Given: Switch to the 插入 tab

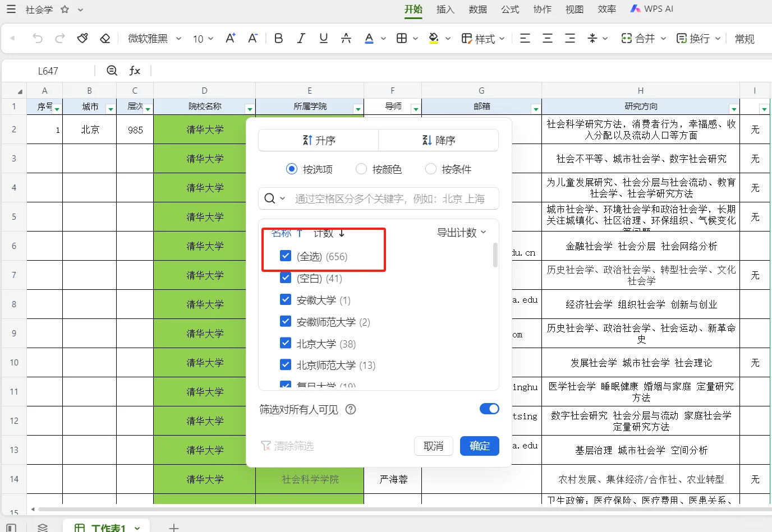Looking at the screenshot, I should pyautogui.click(x=445, y=10).
